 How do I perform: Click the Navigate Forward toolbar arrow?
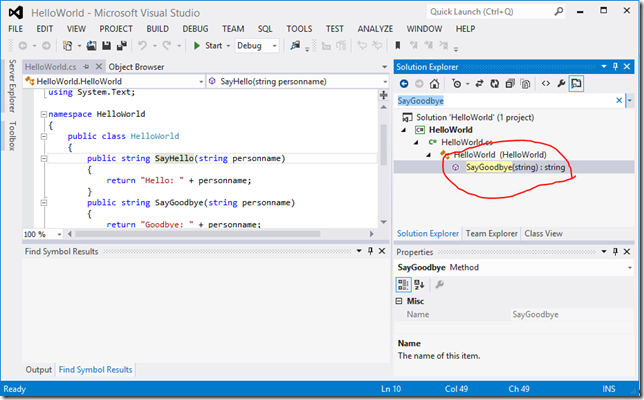[46, 46]
